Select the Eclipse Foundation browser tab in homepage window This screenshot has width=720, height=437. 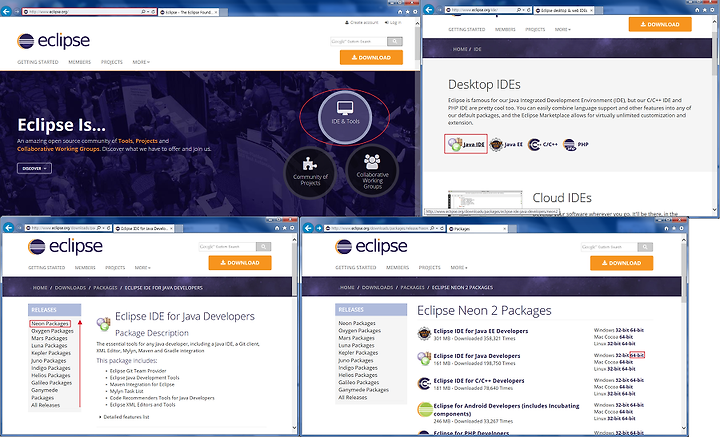coord(188,12)
